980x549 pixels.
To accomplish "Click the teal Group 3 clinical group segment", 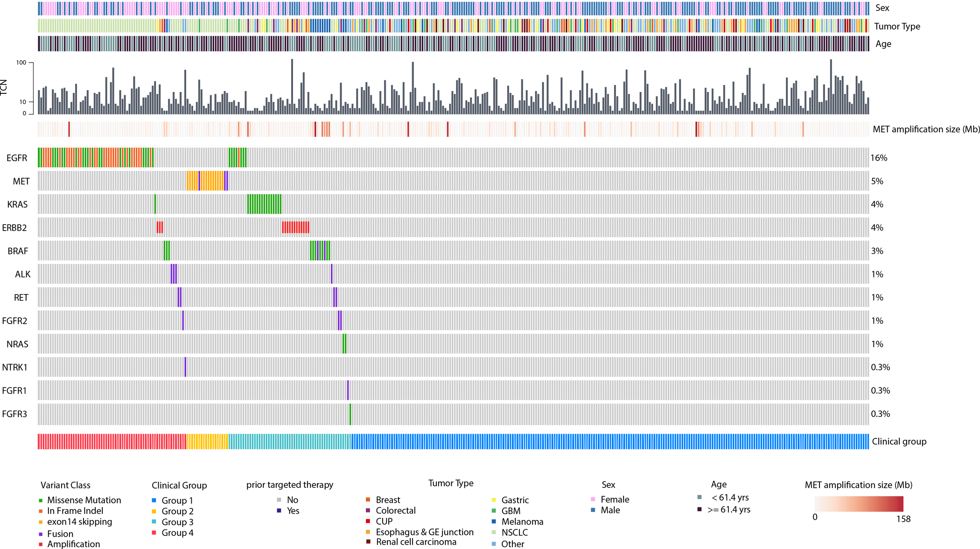I will (290, 442).
